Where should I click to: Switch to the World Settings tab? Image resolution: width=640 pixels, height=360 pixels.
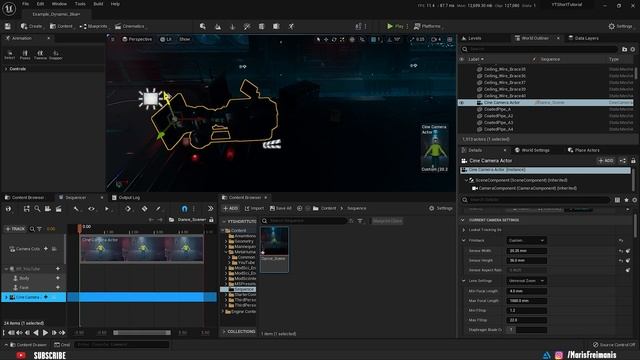[x=532, y=150]
